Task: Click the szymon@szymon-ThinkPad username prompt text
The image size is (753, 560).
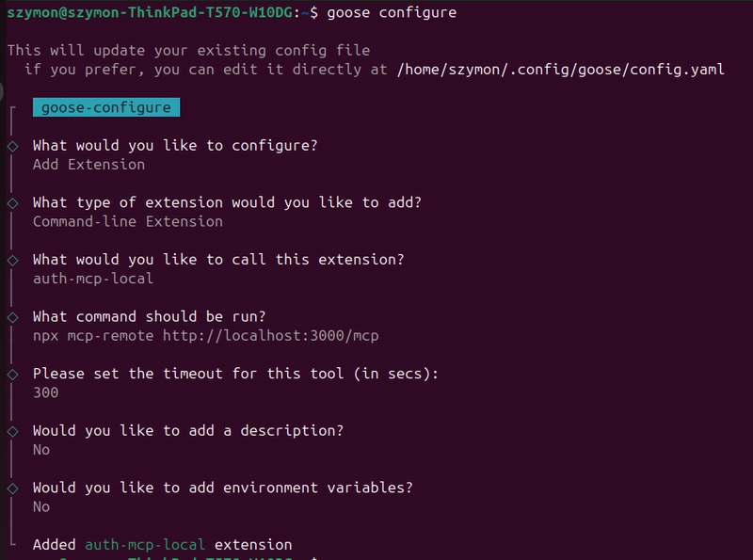Action: [x=150, y=12]
